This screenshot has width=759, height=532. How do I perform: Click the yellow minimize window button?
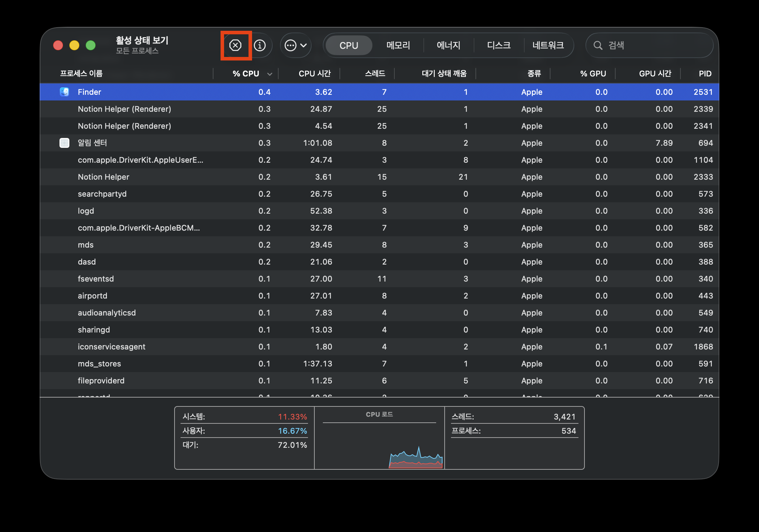[74, 45]
